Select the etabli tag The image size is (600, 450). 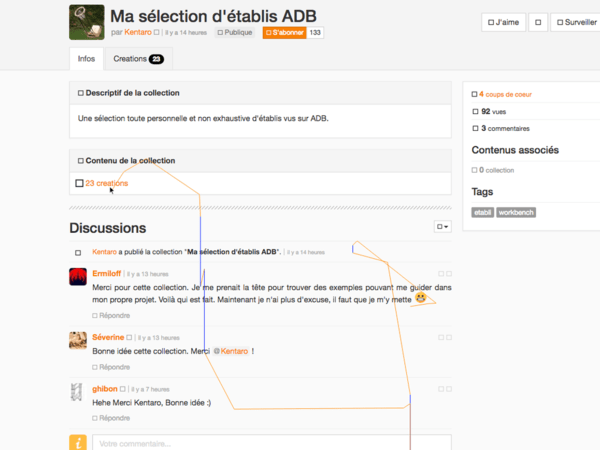point(483,212)
